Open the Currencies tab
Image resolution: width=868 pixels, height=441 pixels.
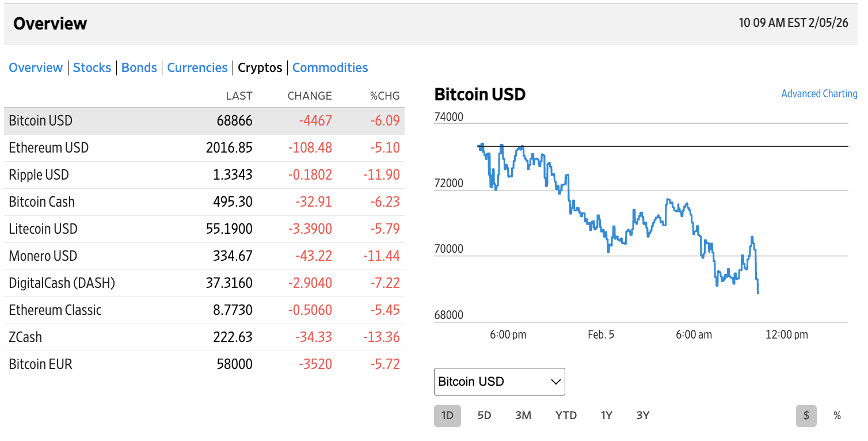[x=197, y=68]
